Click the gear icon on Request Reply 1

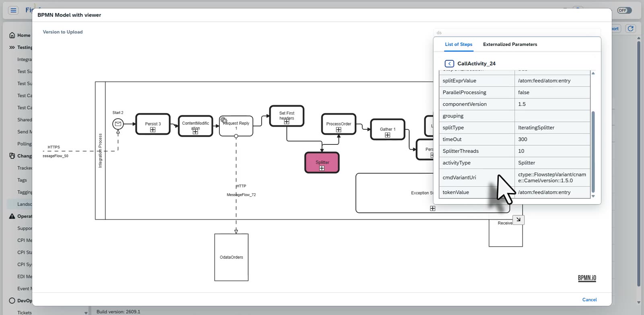[224, 120]
